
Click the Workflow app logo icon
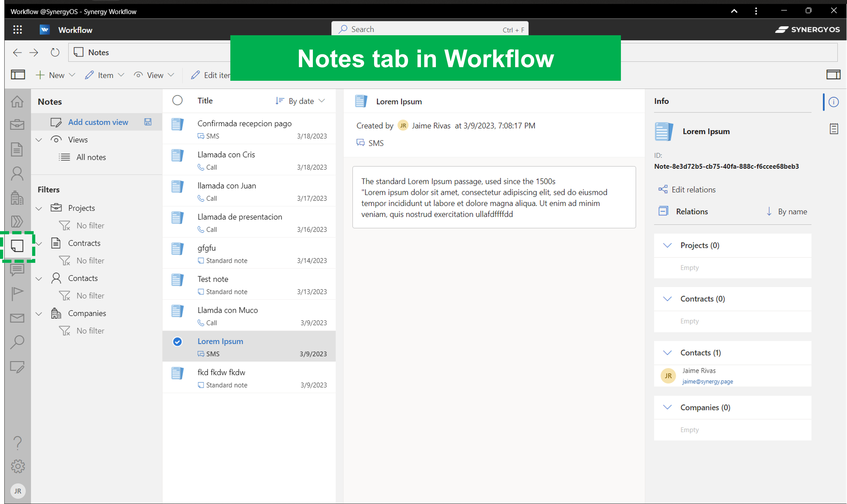pos(44,30)
